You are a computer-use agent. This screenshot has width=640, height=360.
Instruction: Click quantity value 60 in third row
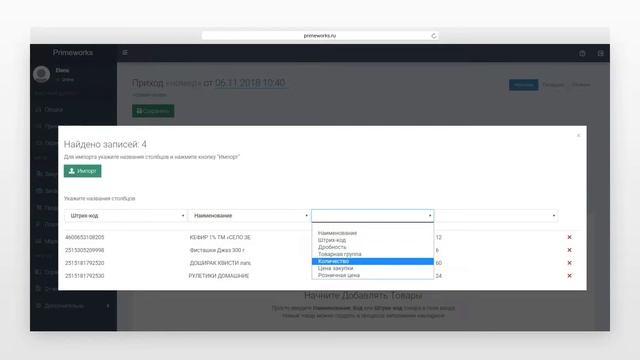438,263
